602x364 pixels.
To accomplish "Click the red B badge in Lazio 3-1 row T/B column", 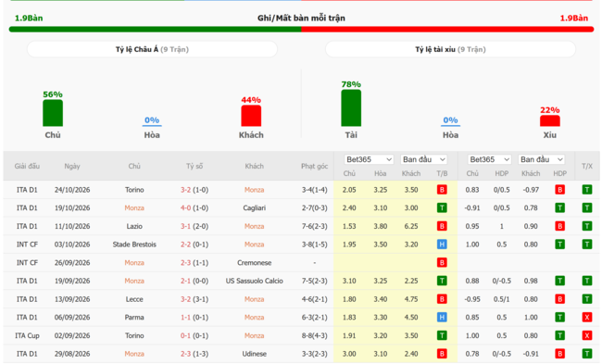I will [442, 226].
